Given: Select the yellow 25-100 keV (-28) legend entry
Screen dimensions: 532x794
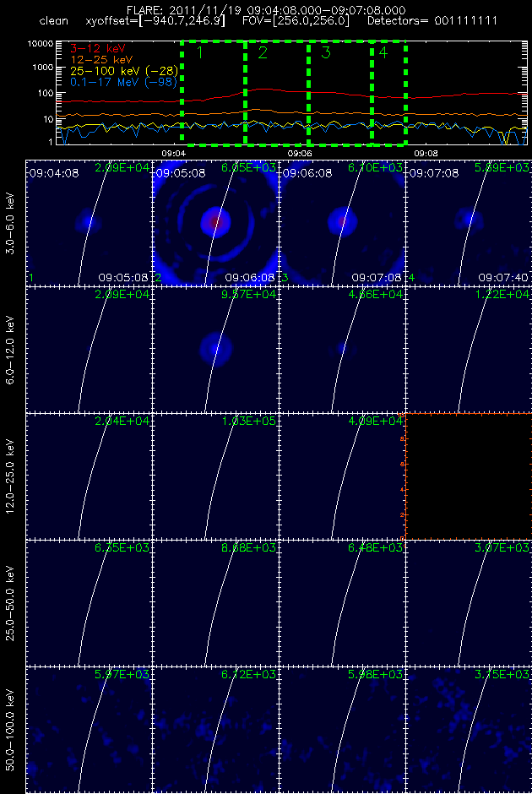Looking at the screenshot, I should coord(124,71).
